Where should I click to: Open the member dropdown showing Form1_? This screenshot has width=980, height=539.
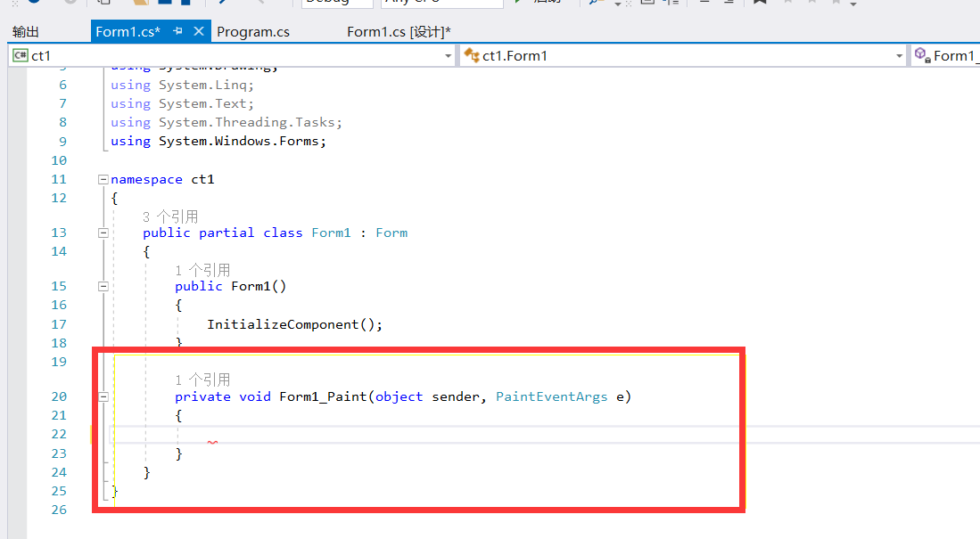(x=954, y=54)
